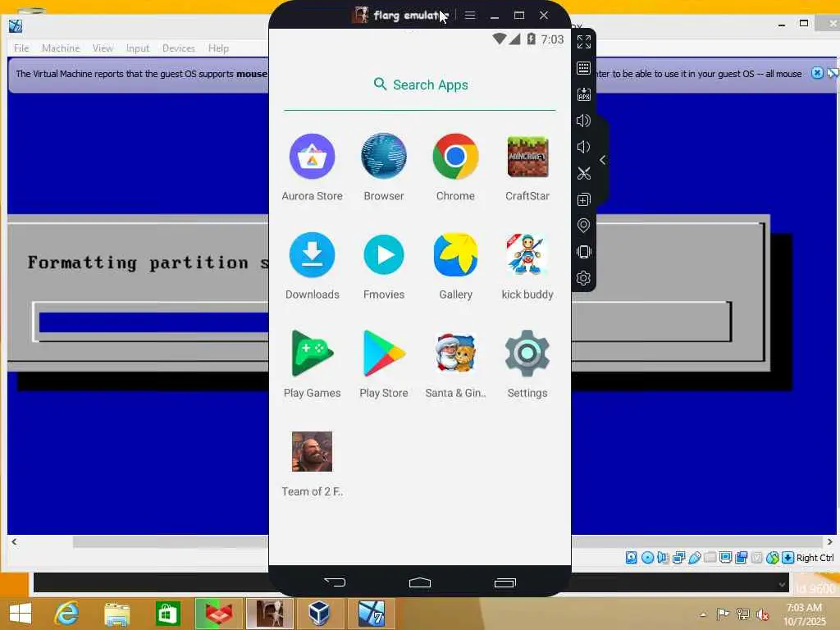The height and width of the screenshot is (630, 840).
Task: Click the Right Ctrl host key indicator
Action: (x=815, y=558)
